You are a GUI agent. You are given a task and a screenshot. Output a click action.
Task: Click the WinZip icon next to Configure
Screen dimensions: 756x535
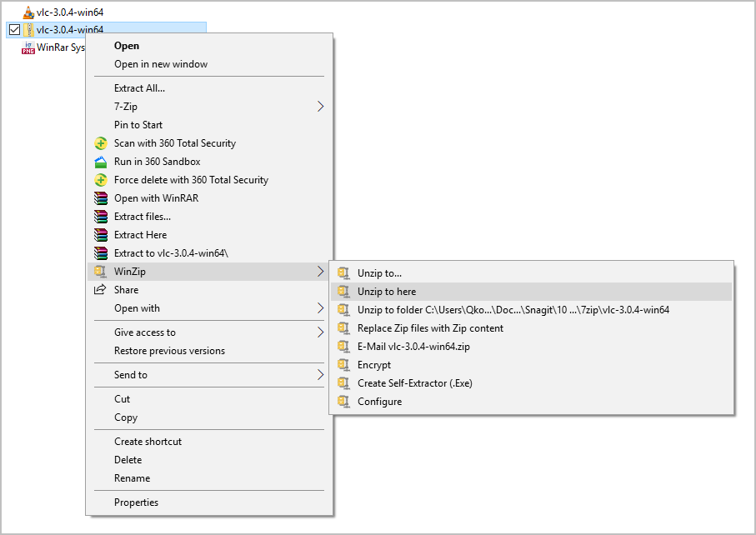343,402
